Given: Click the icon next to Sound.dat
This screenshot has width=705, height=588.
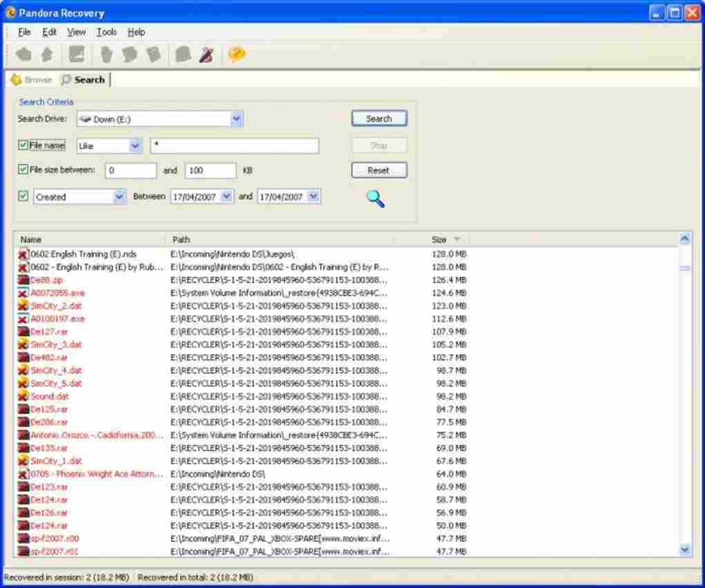Looking at the screenshot, I should (x=23, y=397).
